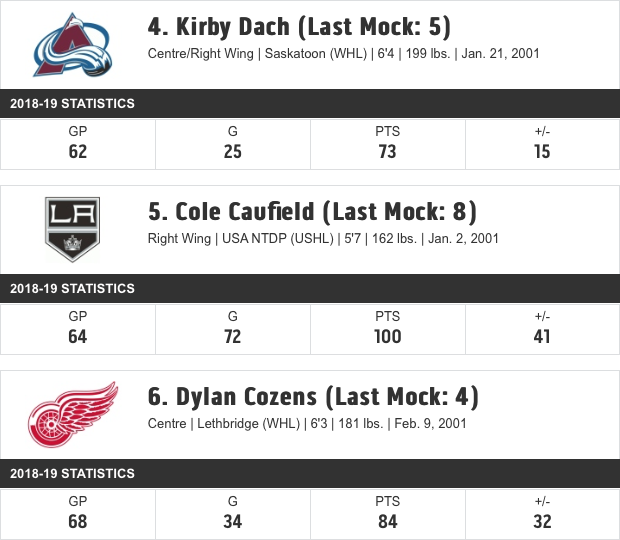Select the Kirby Dach heading
This screenshot has width=620, height=540.
(299, 27)
